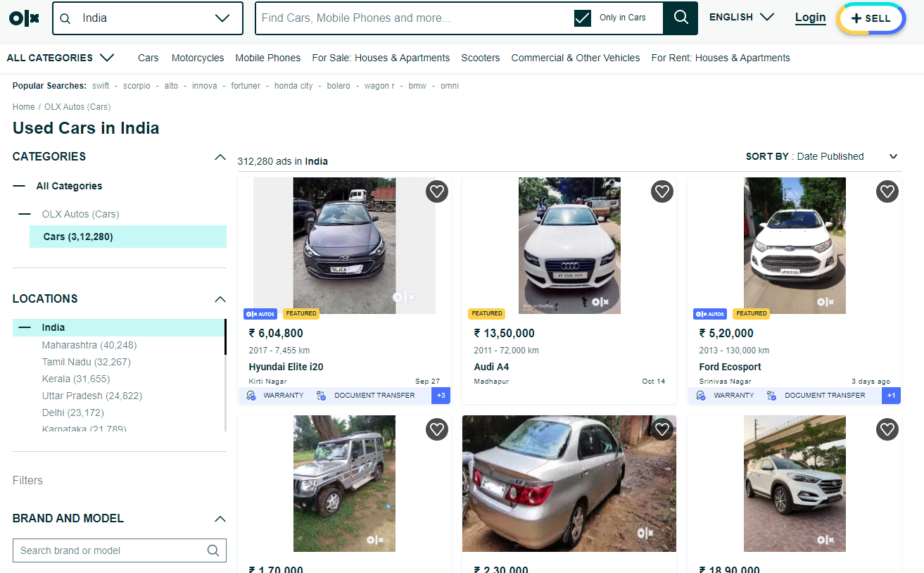Collapse the Categories section chevron
Screen dimensions: 924x573
(x=220, y=157)
